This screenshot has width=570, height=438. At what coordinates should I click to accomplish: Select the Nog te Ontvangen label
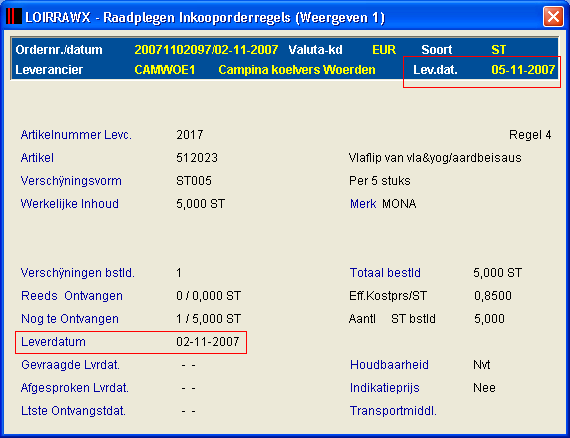point(70,318)
